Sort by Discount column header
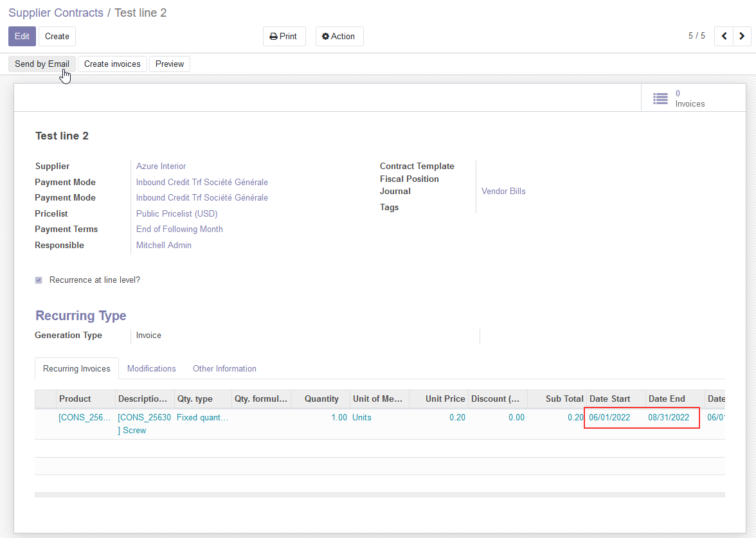The width and height of the screenshot is (756, 538). tap(498, 399)
